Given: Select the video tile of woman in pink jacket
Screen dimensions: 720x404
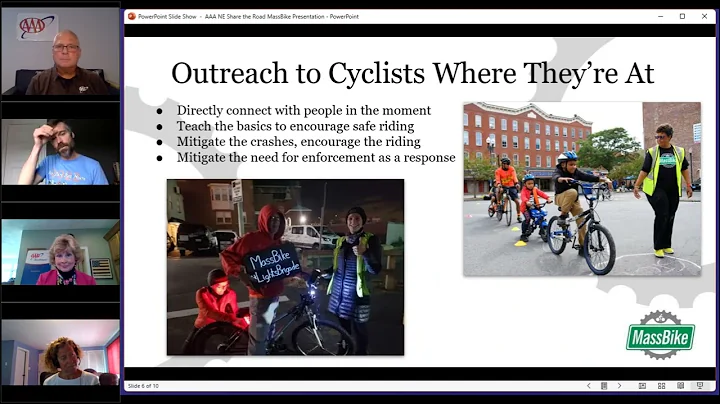Looking at the screenshot, I should point(61,252).
